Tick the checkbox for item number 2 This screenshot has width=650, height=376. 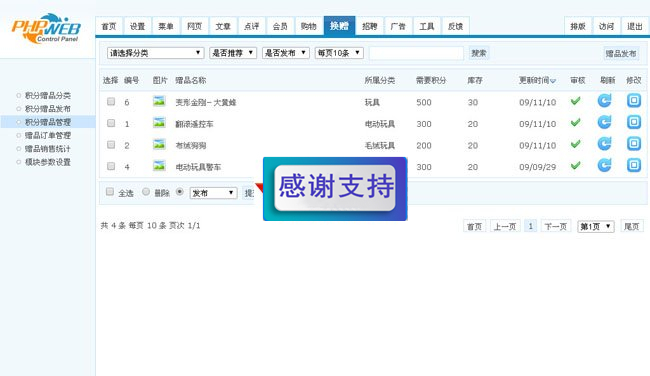[111, 145]
